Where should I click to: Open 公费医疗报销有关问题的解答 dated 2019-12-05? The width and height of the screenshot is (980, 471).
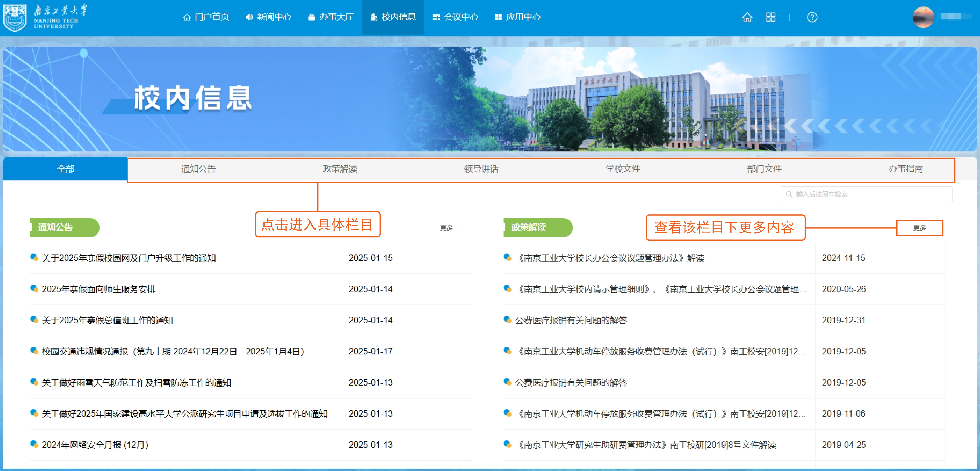coord(571,383)
